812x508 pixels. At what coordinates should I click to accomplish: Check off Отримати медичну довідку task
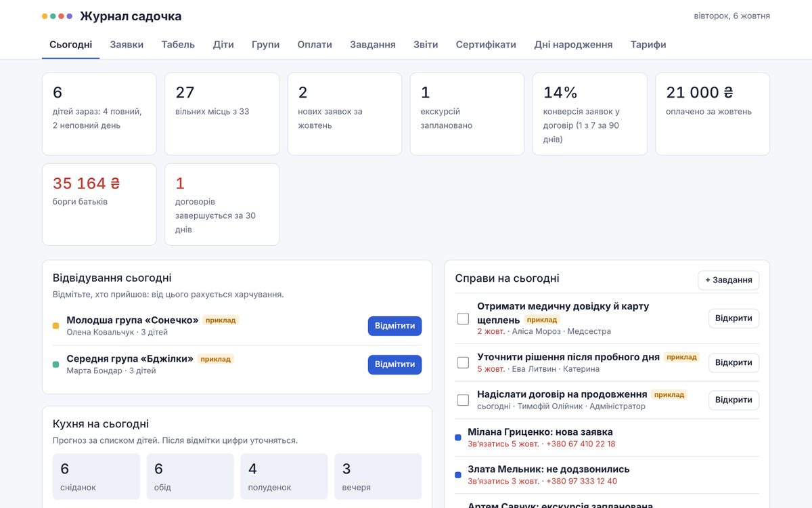(x=463, y=318)
